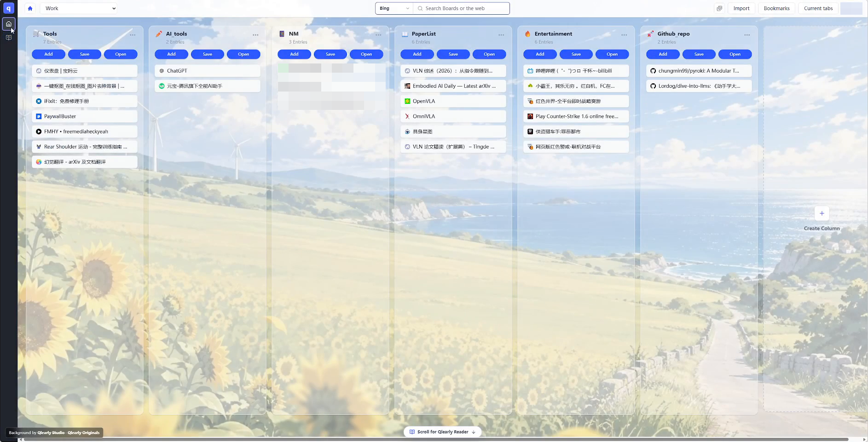Click the AI_tools pencil icon

(x=159, y=34)
